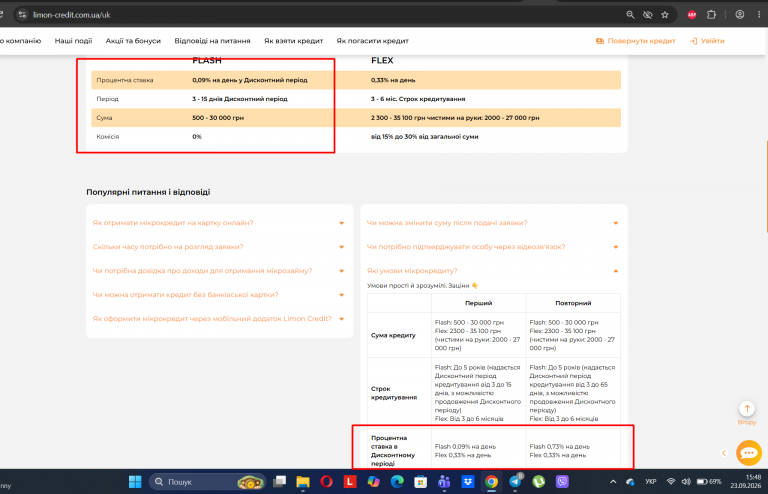
Task: Open Microsoft Store from the taskbar
Action: coord(420,482)
